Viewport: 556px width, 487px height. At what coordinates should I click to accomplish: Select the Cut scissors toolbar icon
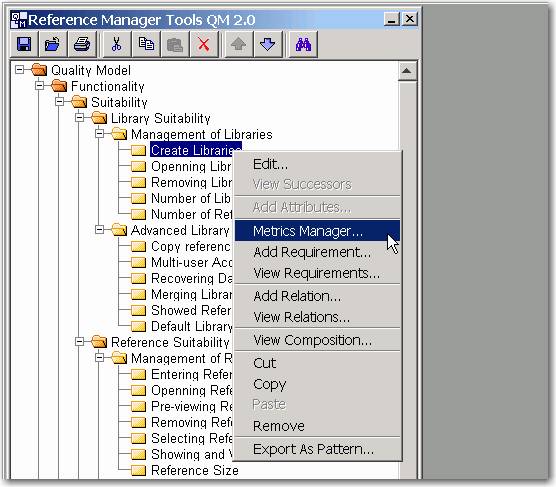coord(116,44)
